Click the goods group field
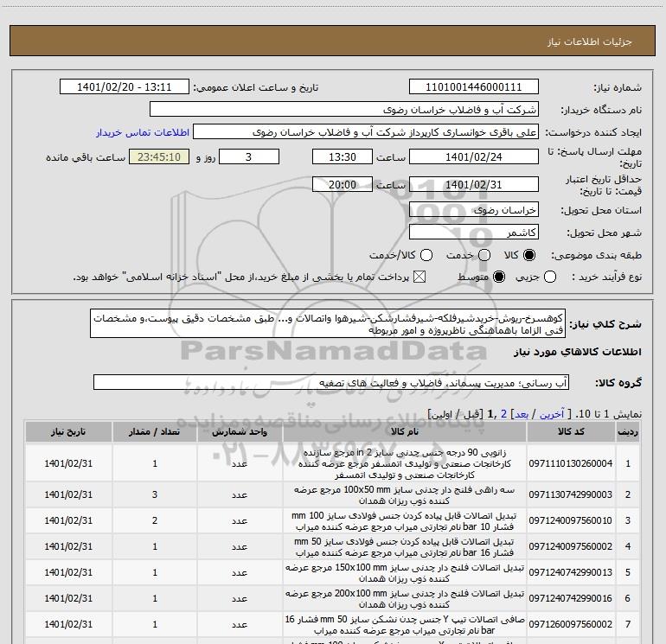This screenshot has width=666, height=644. coord(331,382)
